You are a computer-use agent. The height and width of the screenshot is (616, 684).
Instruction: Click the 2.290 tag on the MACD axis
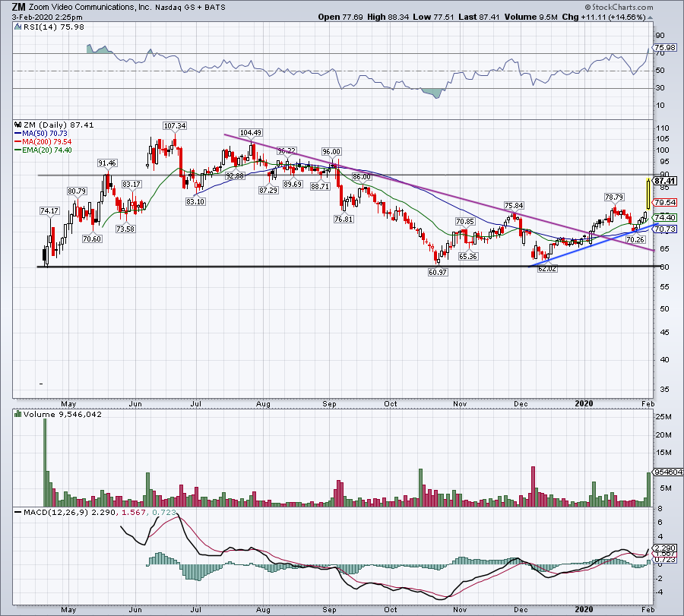coord(665,548)
